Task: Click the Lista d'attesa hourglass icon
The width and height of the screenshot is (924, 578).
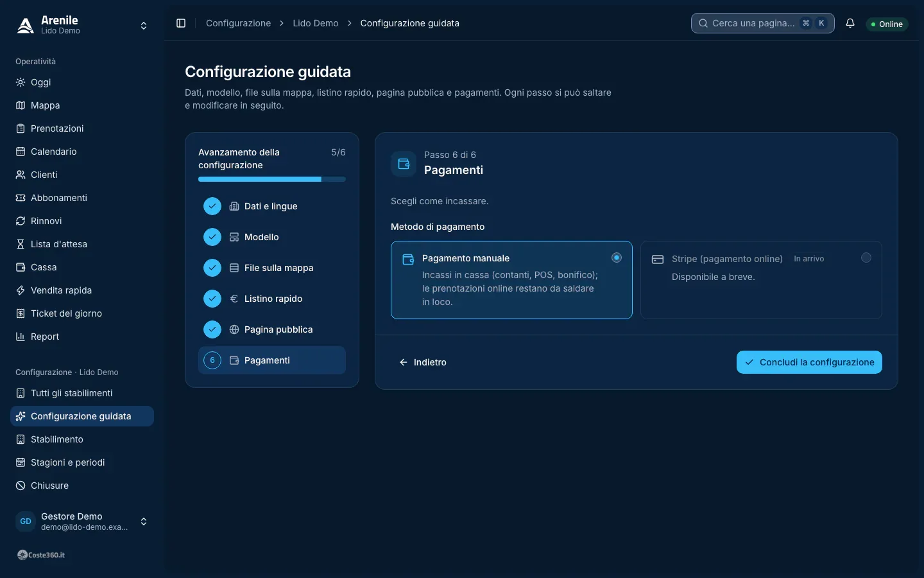Action: pos(21,244)
